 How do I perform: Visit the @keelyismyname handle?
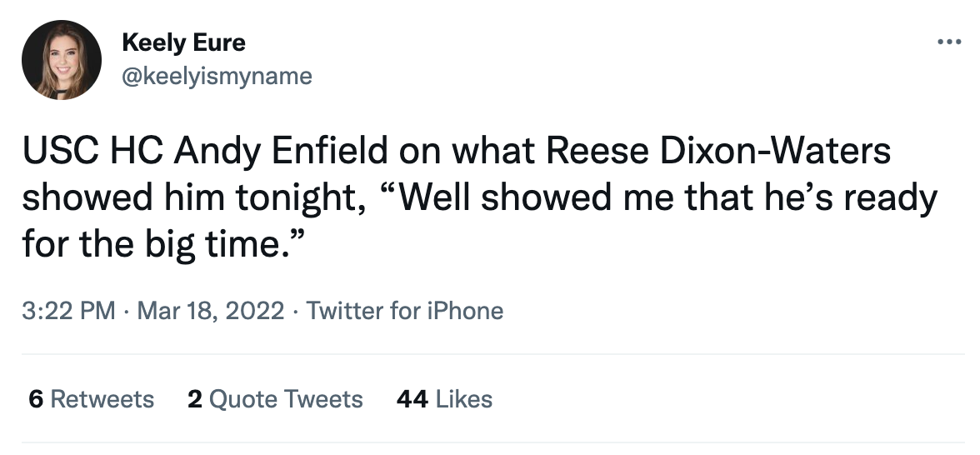(217, 77)
